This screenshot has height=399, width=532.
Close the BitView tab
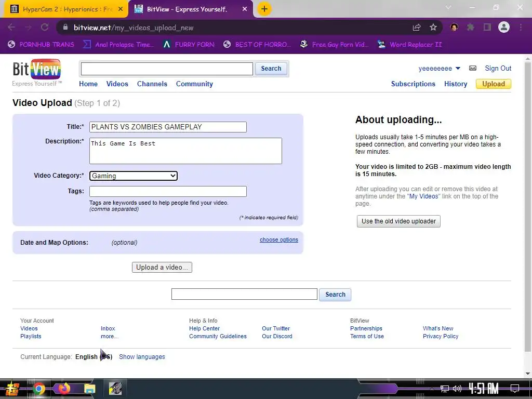coord(245,9)
